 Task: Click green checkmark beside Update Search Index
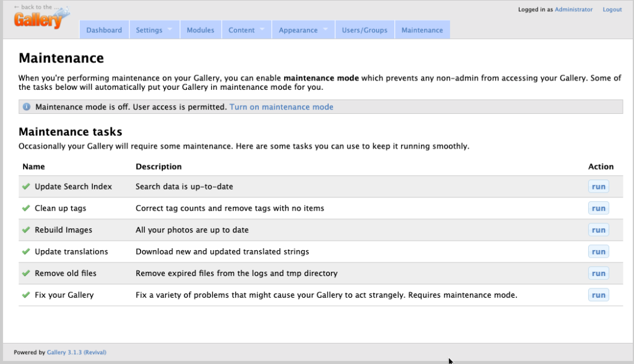pyautogui.click(x=26, y=186)
